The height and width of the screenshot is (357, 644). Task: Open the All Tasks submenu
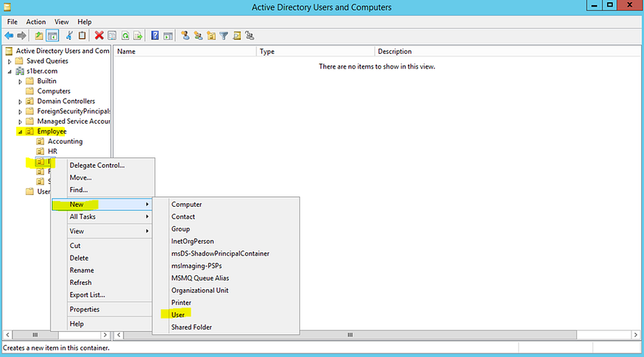[102, 216]
